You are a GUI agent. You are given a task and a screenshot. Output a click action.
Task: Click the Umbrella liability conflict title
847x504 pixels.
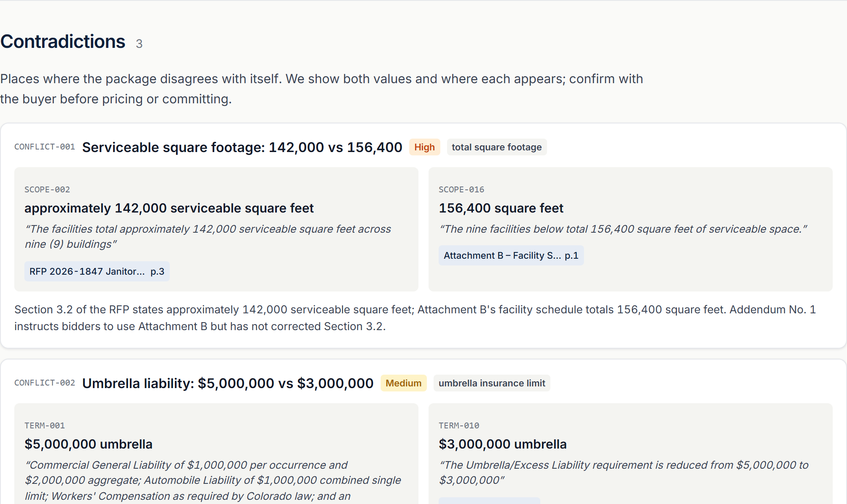click(x=228, y=383)
